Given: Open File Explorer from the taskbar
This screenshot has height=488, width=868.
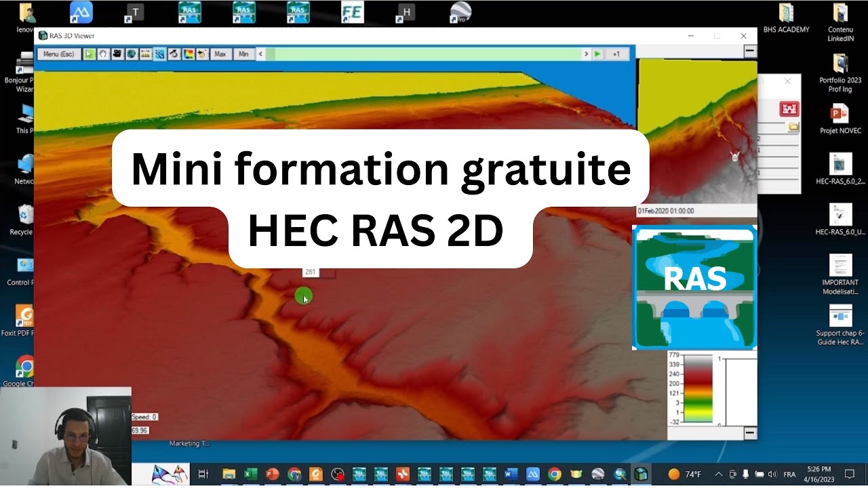Looking at the screenshot, I should coord(229,474).
